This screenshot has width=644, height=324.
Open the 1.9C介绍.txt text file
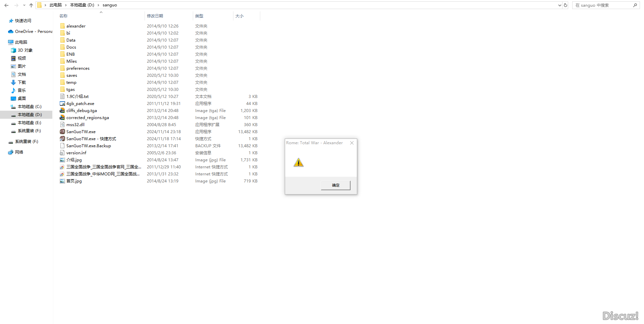pyautogui.click(x=77, y=96)
